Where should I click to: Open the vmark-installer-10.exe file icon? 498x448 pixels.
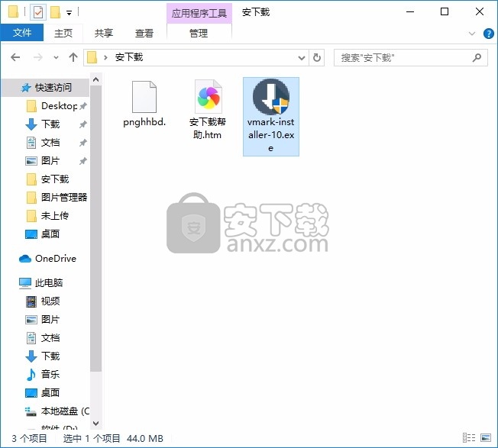(x=271, y=97)
